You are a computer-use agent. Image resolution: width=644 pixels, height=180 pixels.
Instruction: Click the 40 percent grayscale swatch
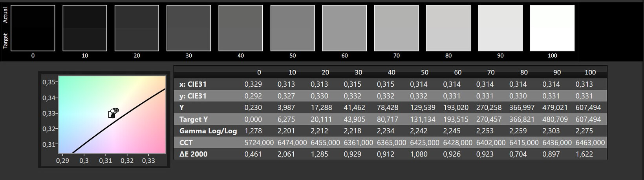pyautogui.click(x=240, y=28)
